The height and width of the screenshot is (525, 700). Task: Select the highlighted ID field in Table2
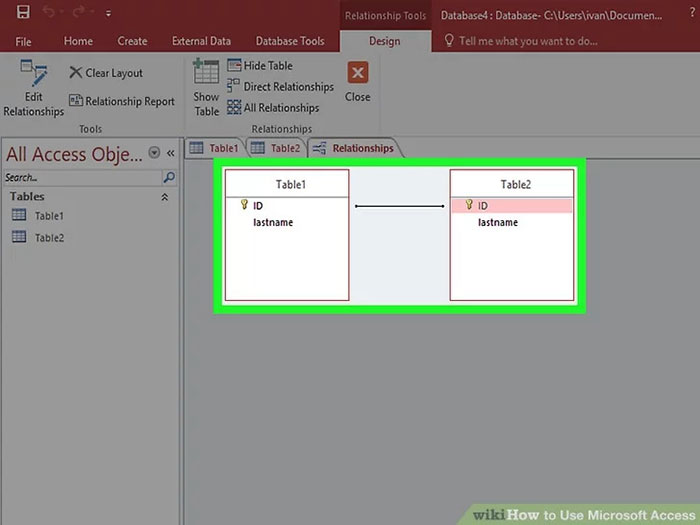point(512,205)
